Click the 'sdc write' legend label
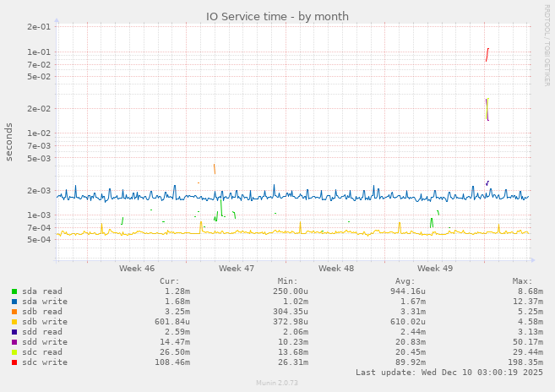Viewport: 555px width, 392px height. 45,362
